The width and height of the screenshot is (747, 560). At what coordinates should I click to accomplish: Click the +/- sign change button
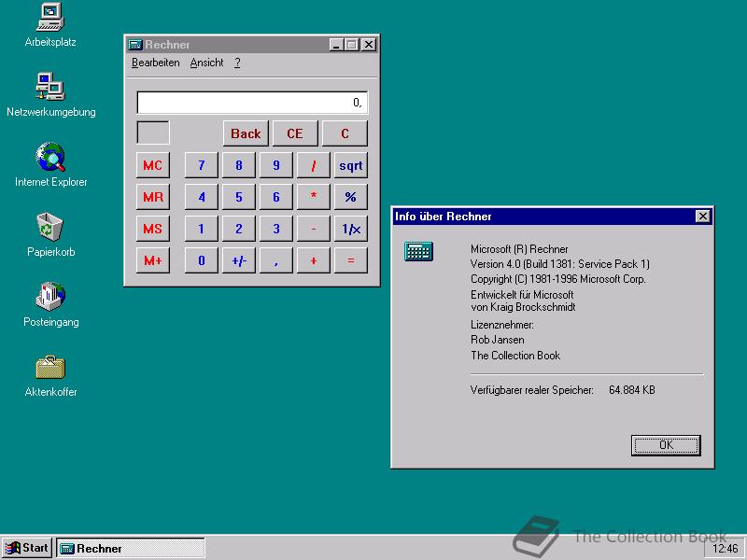239,260
